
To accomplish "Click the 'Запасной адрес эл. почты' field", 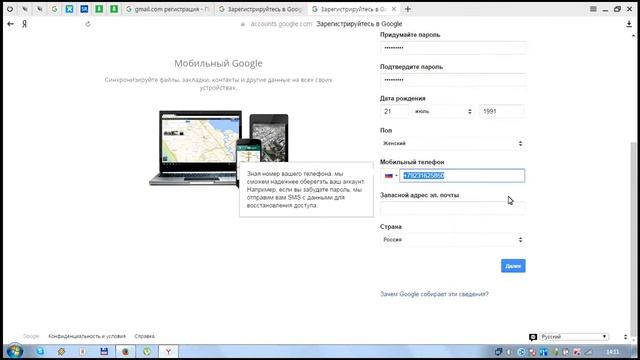I will [453, 208].
